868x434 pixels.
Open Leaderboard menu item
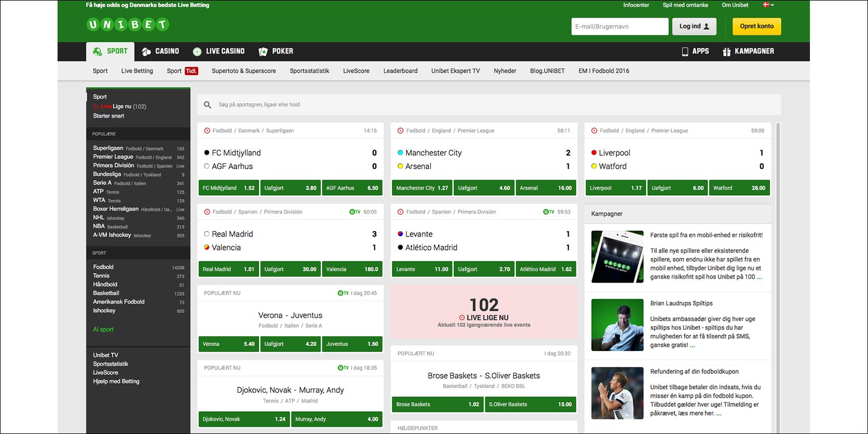tap(400, 71)
